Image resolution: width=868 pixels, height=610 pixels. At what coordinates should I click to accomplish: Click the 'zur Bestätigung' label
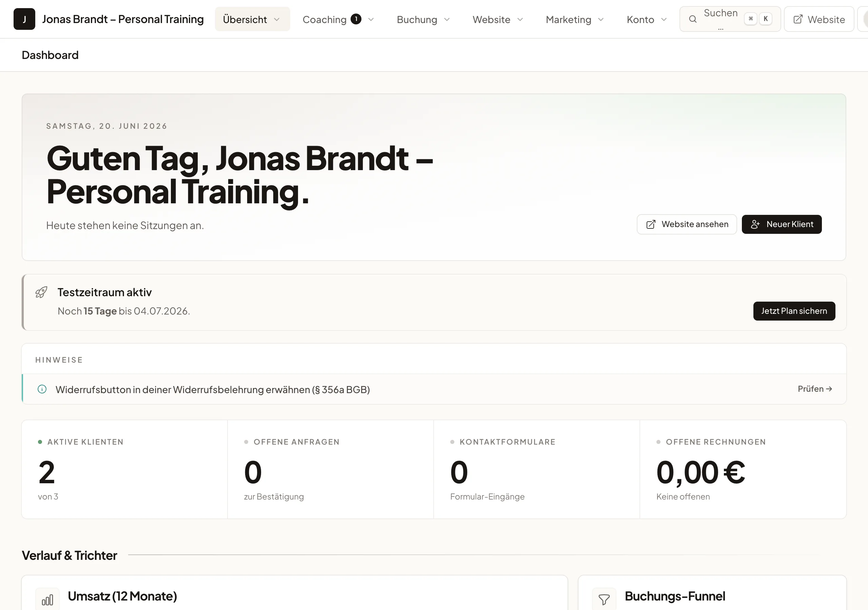[x=274, y=496]
